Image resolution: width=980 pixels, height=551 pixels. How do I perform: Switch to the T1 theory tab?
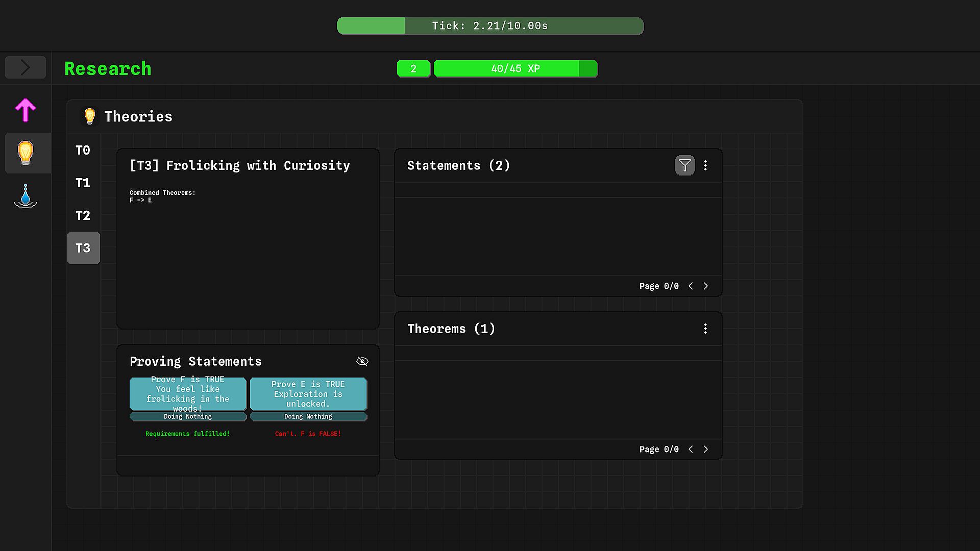tap(83, 183)
